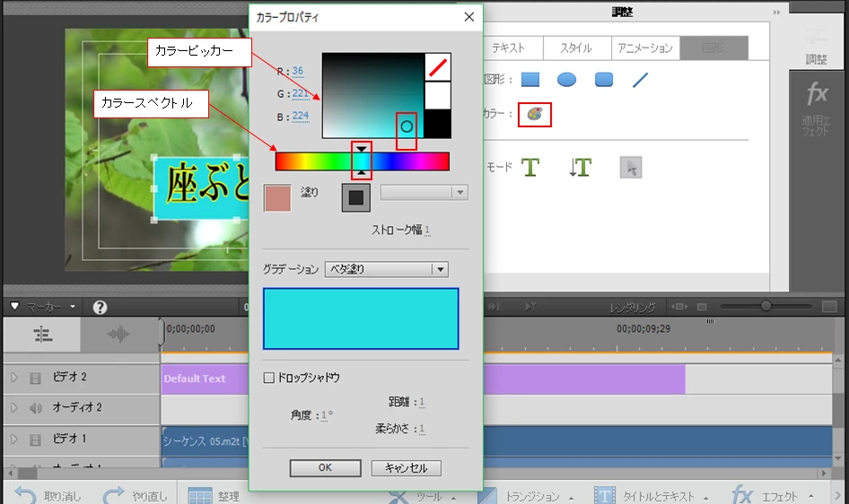Viewport: 849px width, 504px height.
Task: Edit the drop shadow softness value
Action: tap(422, 429)
